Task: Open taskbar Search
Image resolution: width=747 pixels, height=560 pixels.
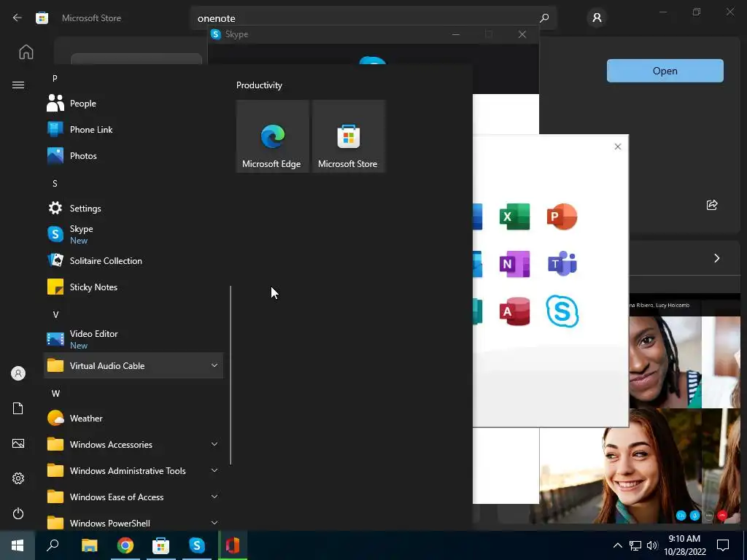Action: pyautogui.click(x=53, y=545)
